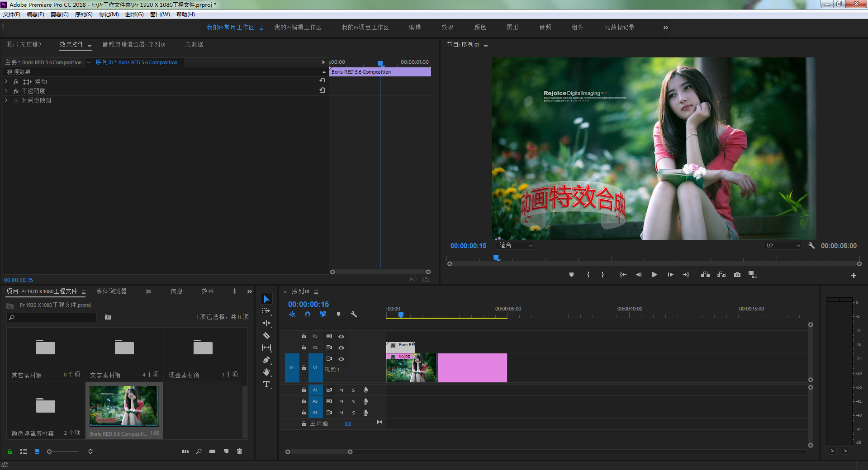The image size is (868, 470).
Task: Open Effect Controls panel menu
Action: point(90,45)
